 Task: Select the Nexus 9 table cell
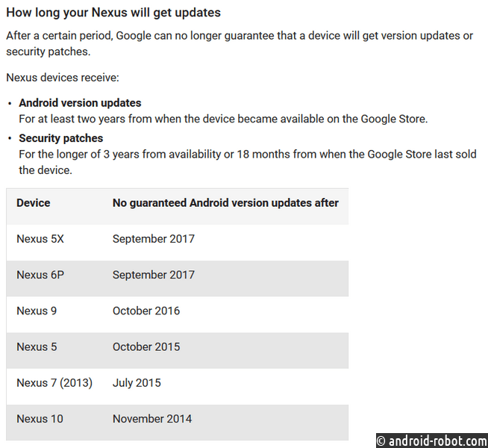[37, 311]
